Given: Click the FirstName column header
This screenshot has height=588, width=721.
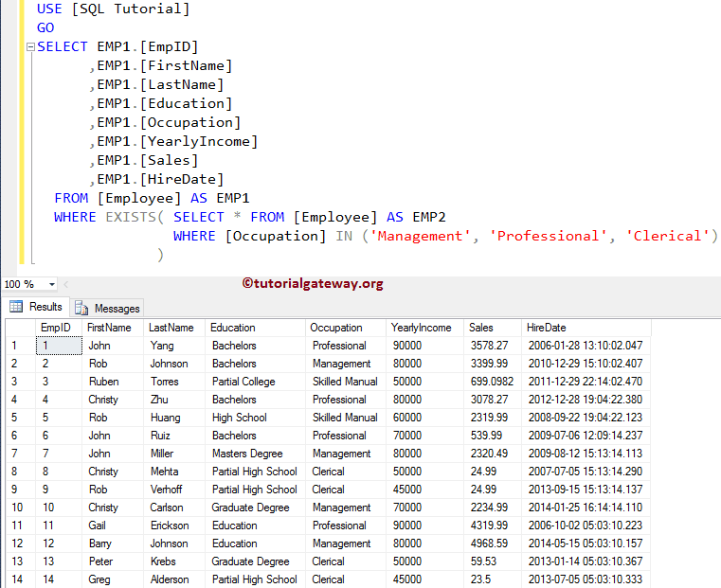Looking at the screenshot, I should click(x=113, y=328).
